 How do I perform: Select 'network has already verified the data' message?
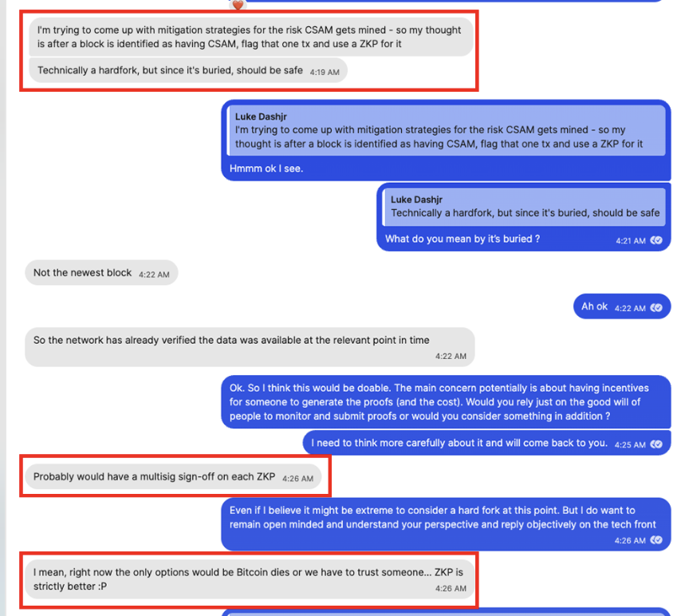250,347
